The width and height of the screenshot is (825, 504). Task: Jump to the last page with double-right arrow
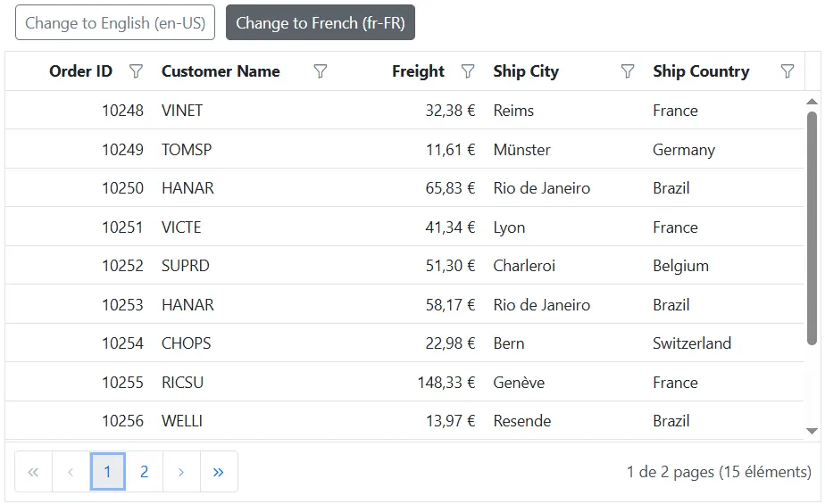point(219,472)
